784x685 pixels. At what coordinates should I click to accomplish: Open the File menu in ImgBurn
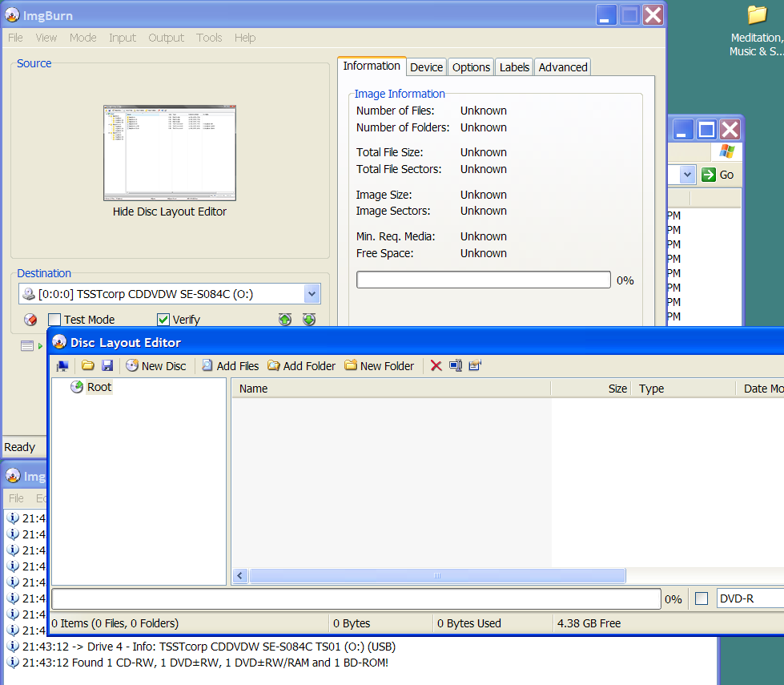tap(15, 38)
